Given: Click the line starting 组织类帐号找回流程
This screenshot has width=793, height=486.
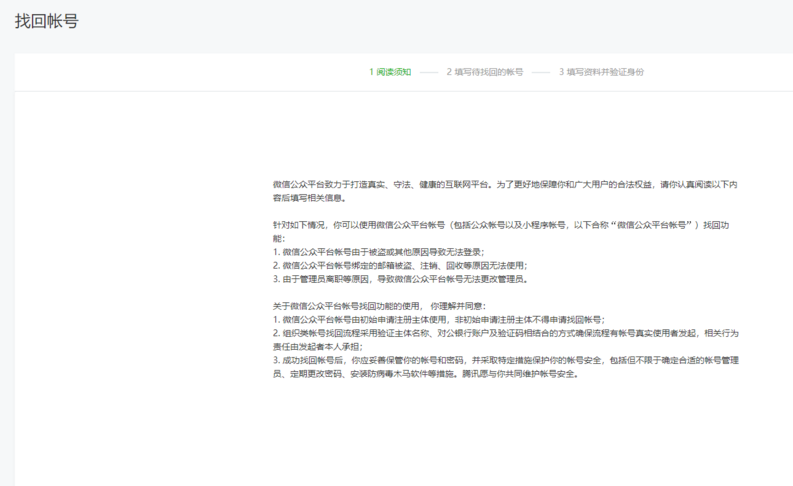Looking at the screenshot, I should [x=506, y=340].
